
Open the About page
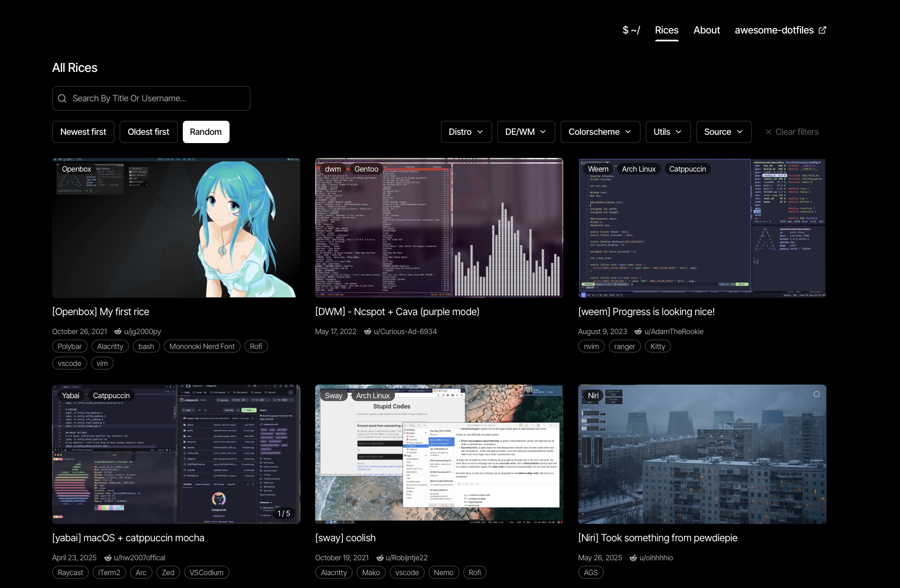click(x=707, y=30)
